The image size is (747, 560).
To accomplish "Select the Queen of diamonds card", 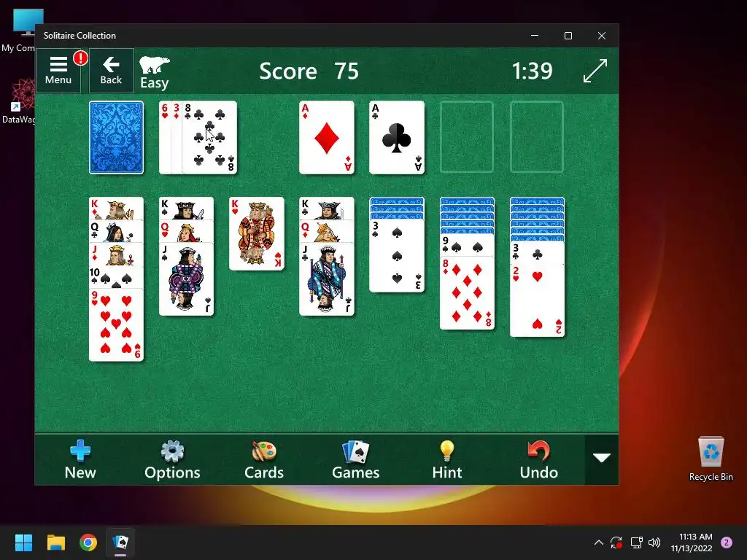I will (x=326, y=231).
